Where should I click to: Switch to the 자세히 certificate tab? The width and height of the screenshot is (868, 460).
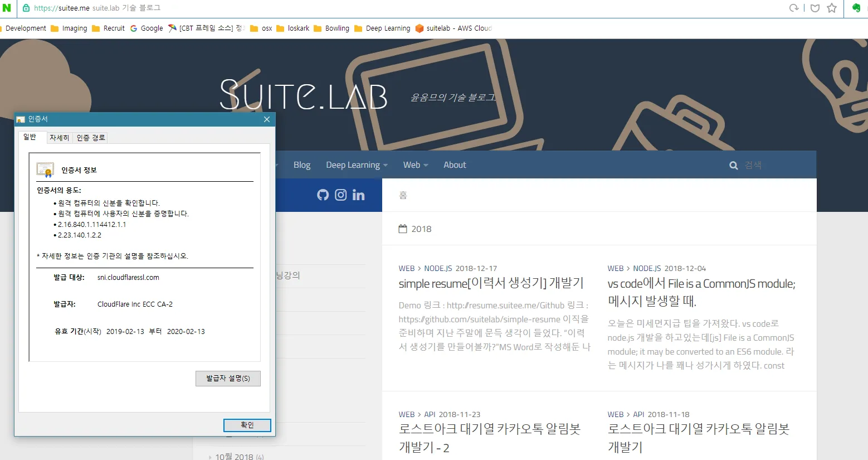point(59,137)
